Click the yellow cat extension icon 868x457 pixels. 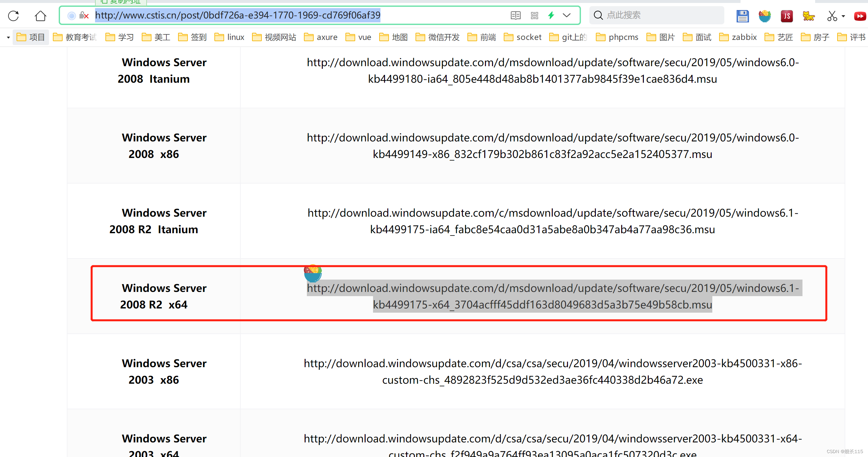[x=808, y=16]
